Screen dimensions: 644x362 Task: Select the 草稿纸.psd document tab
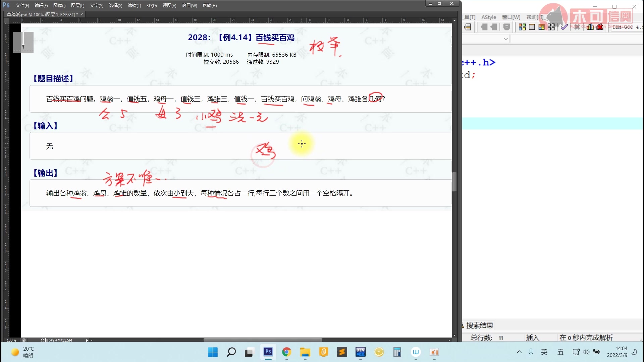click(42, 14)
